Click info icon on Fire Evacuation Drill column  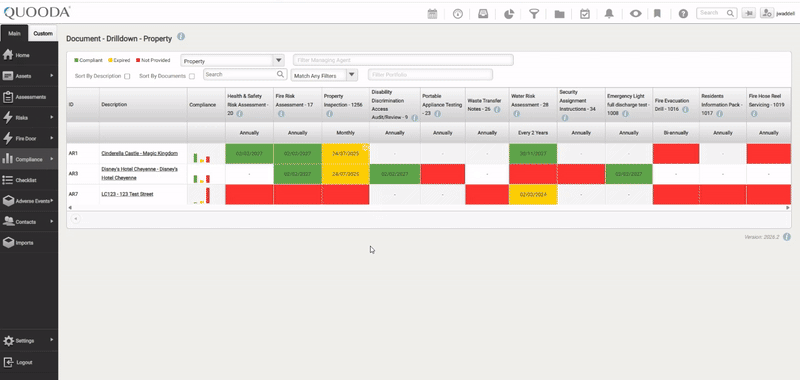pyautogui.click(x=685, y=110)
